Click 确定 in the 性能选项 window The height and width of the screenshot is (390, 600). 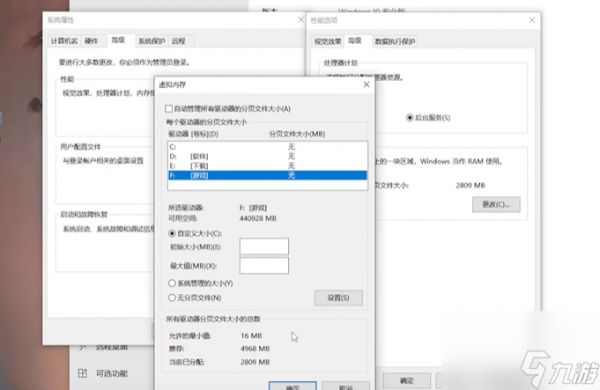tap(407, 380)
